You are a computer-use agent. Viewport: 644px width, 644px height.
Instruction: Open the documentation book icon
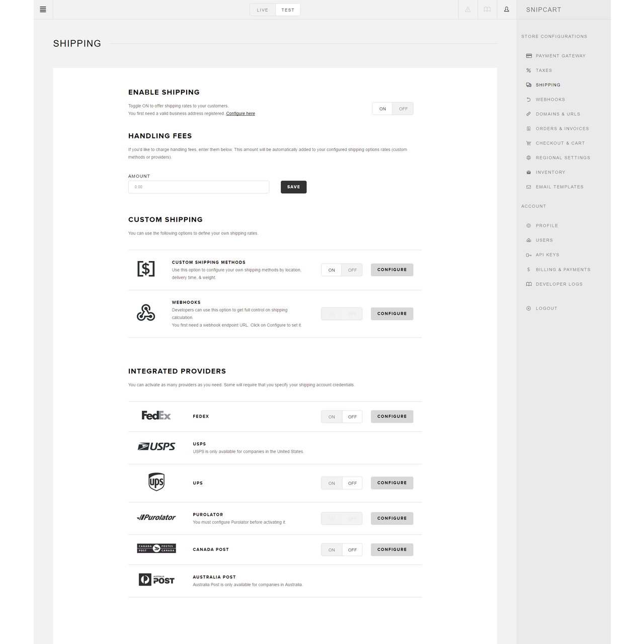(487, 10)
